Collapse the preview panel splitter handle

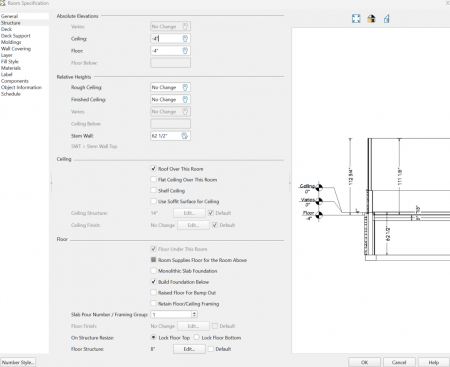[x=289, y=183]
